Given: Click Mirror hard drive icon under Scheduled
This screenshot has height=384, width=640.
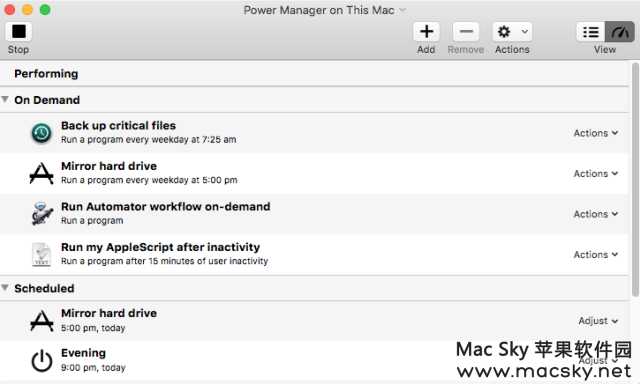Looking at the screenshot, I should pos(42,321).
